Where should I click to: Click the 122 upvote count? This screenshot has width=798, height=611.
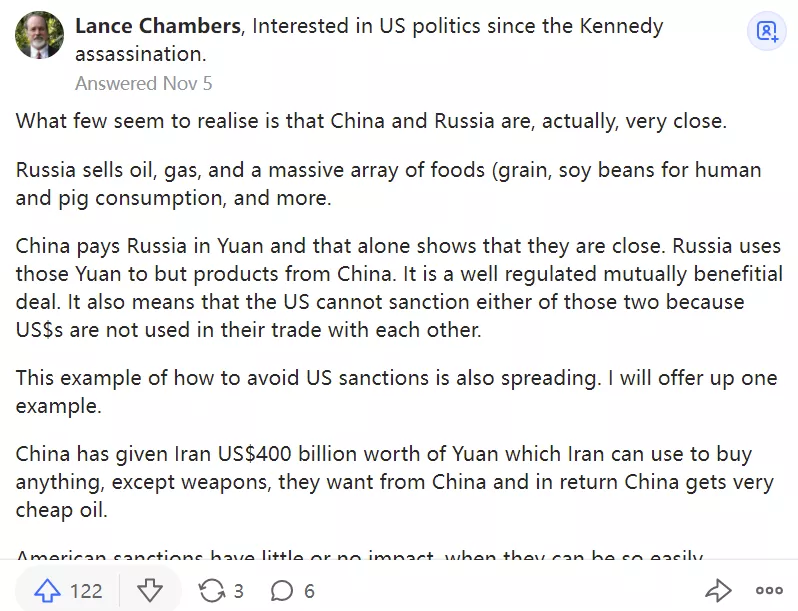(x=86, y=591)
